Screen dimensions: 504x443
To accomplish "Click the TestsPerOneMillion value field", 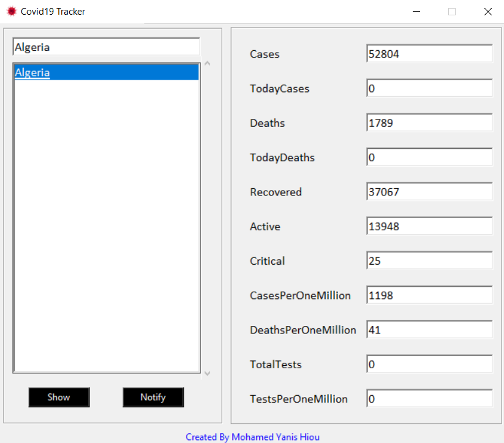I will pyautogui.click(x=429, y=399).
